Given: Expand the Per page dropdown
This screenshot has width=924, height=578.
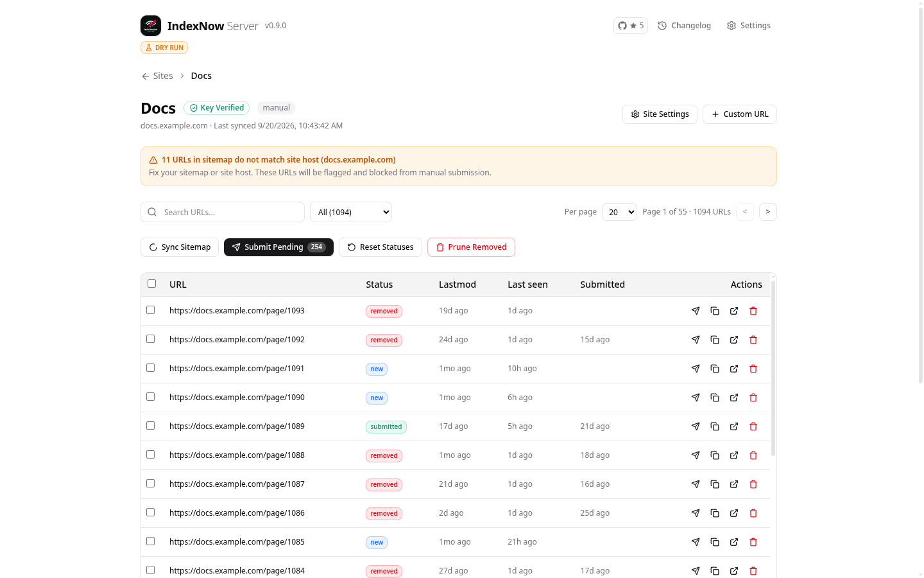Looking at the screenshot, I should tap(619, 212).
